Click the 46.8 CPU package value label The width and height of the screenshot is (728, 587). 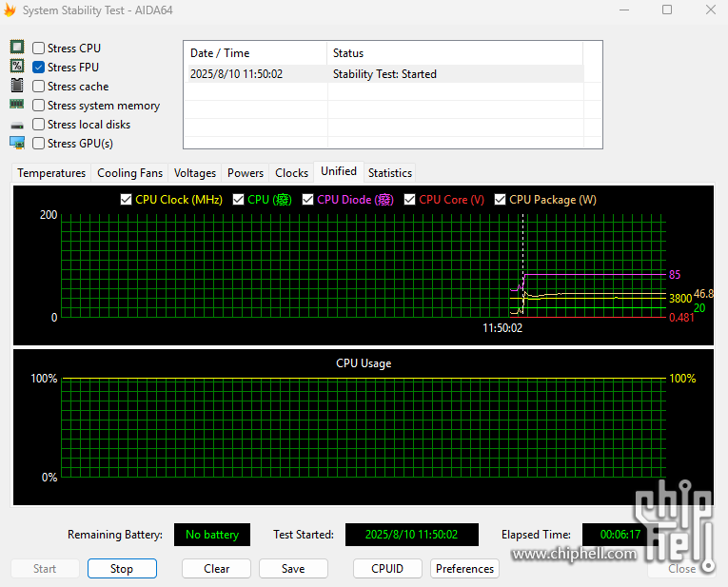(703, 294)
